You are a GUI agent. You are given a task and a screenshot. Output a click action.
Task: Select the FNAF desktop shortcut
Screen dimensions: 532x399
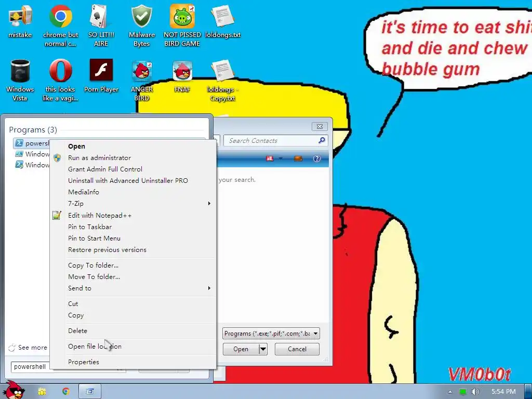[x=182, y=76]
